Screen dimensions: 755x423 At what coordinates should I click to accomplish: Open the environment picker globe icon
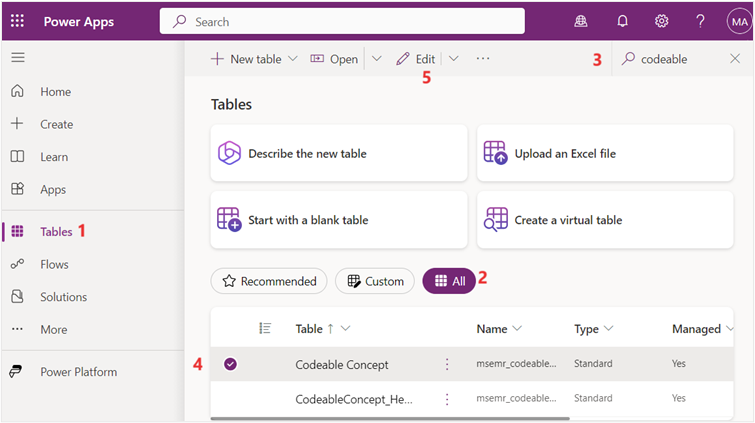[581, 21]
